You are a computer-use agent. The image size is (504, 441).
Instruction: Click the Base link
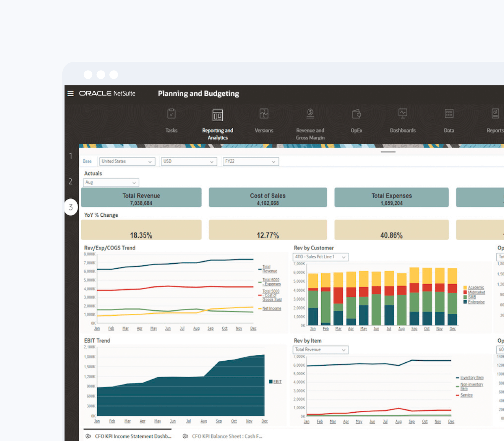[x=87, y=161]
